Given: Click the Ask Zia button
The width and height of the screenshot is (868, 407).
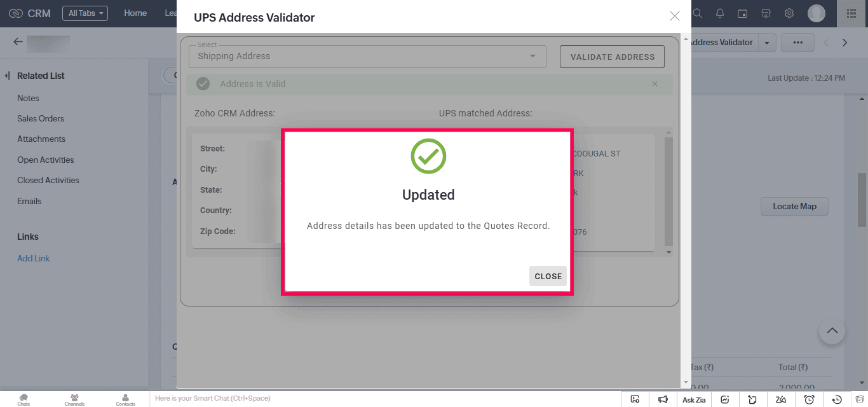Looking at the screenshot, I should (x=694, y=400).
